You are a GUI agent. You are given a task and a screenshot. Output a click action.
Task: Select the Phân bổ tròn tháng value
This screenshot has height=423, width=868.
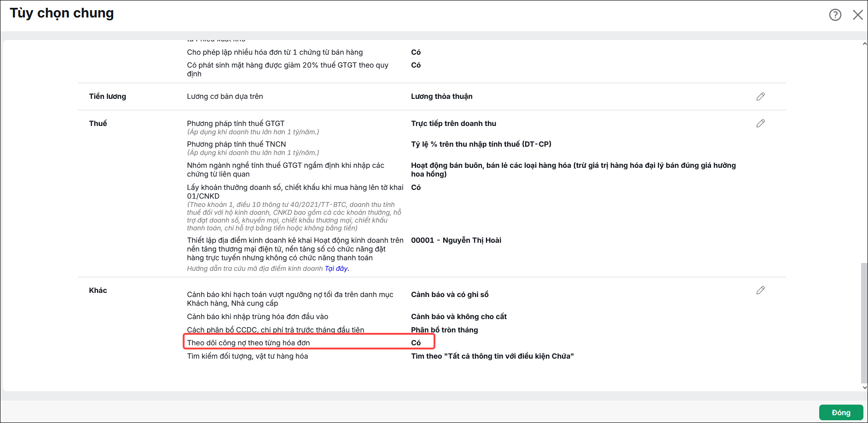coord(445,330)
